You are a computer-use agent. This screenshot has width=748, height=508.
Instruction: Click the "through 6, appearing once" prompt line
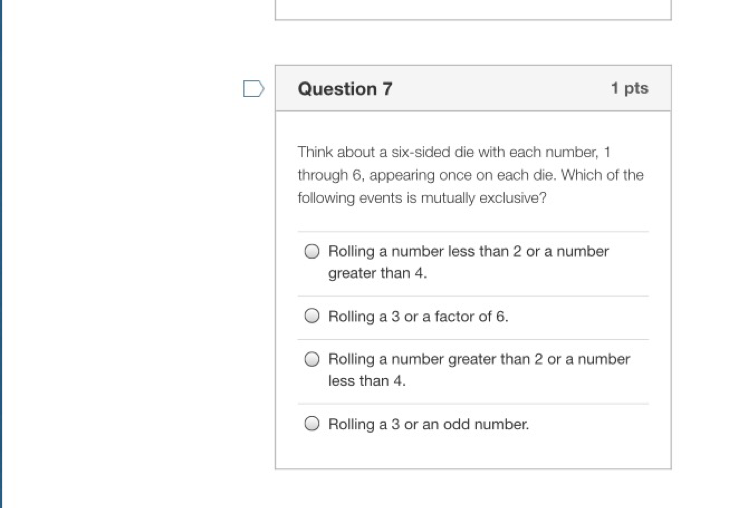click(470, 175)
